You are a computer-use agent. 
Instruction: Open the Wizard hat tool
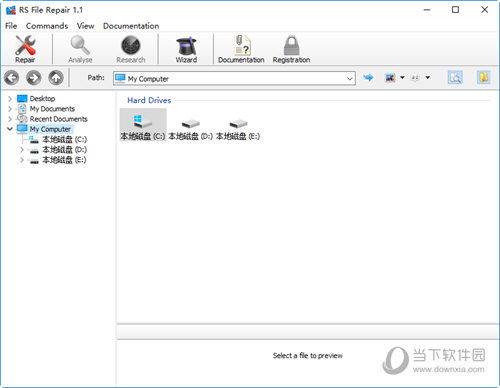point(186,49)
